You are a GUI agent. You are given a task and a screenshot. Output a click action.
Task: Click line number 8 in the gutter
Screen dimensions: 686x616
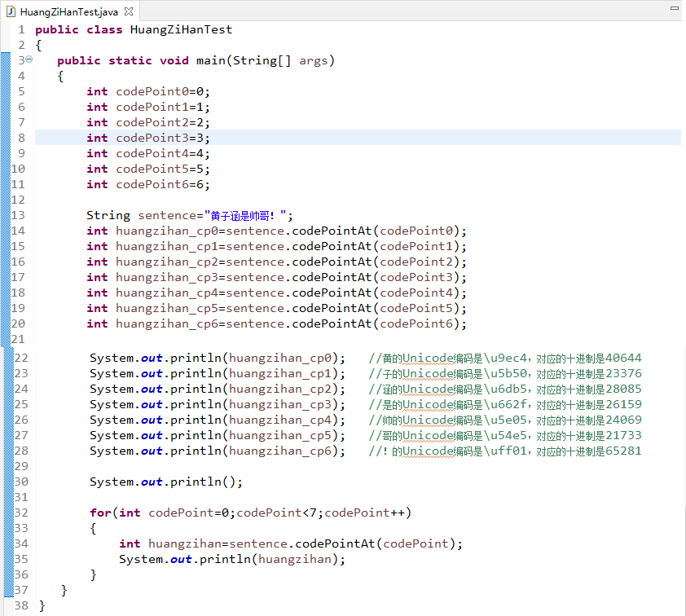pyautogui.click(x=21, y=138)
